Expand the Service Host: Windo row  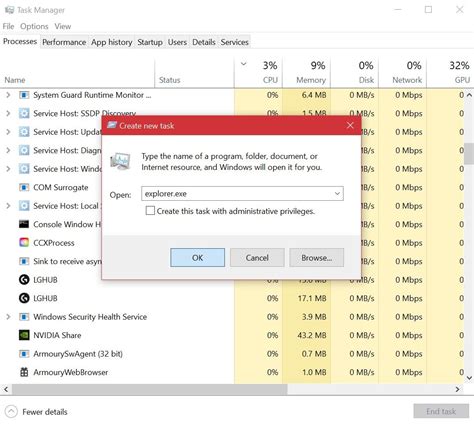click(8, 169)
